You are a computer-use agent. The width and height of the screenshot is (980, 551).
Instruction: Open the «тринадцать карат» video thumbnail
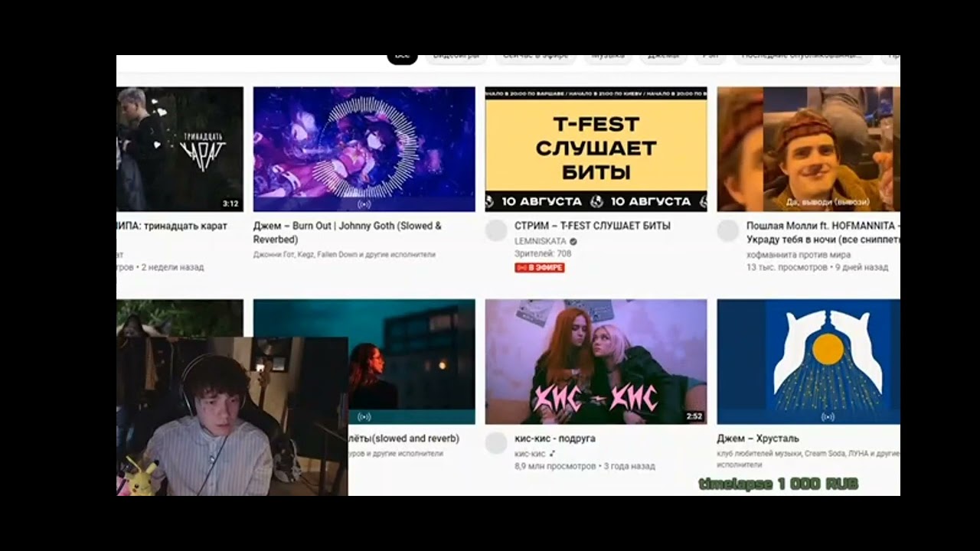point(180,149)
